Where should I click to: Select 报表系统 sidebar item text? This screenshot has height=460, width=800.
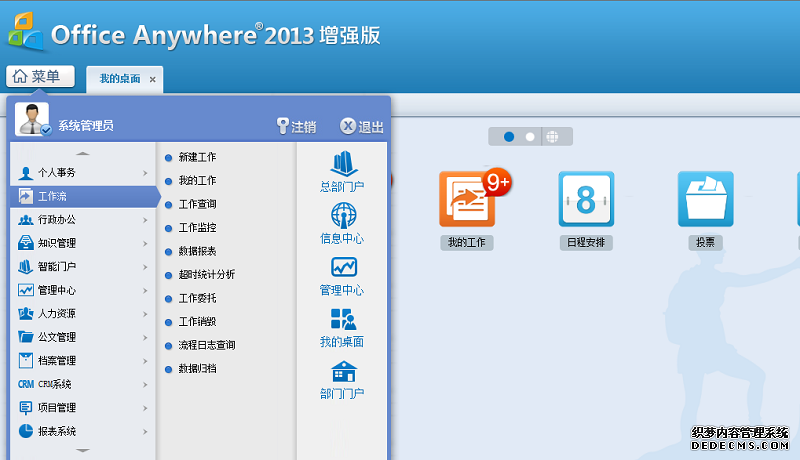pos(57,431)
